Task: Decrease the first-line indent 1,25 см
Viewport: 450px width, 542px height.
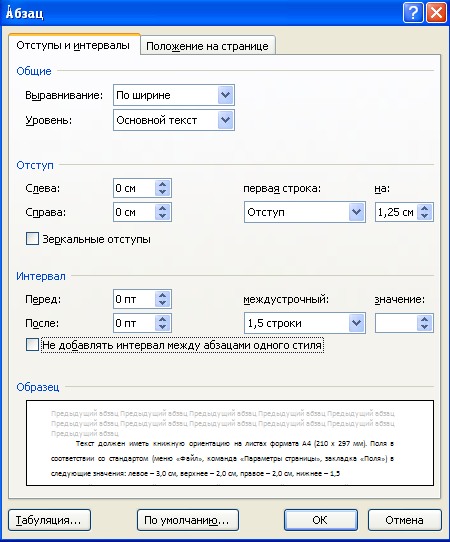Action: pyautogui.click(x=425, y=216)
